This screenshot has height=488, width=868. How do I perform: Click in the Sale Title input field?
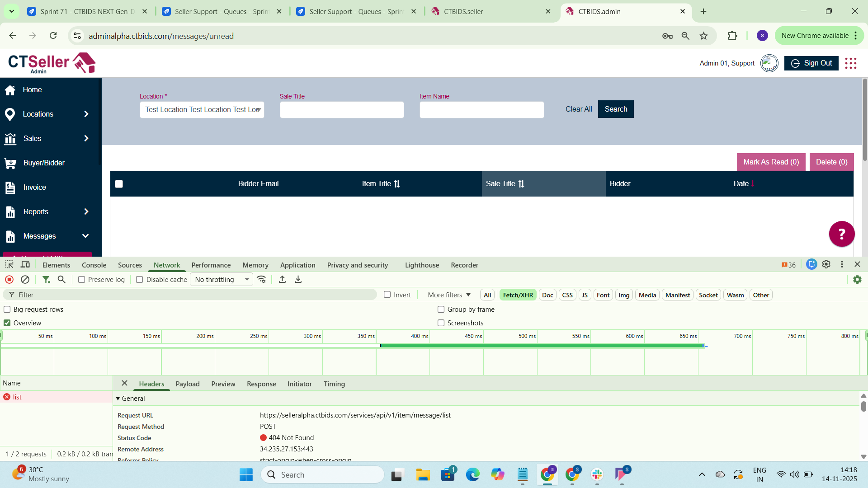point(341,110)
